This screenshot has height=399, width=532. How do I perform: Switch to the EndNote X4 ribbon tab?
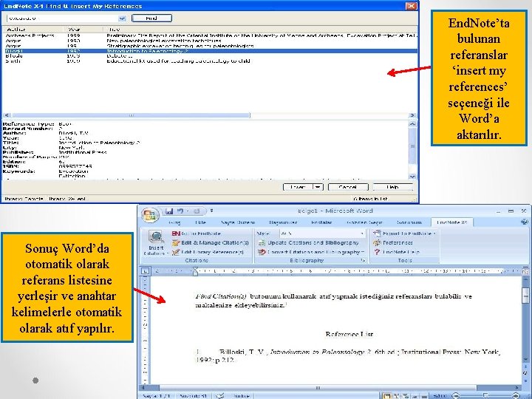451,222
